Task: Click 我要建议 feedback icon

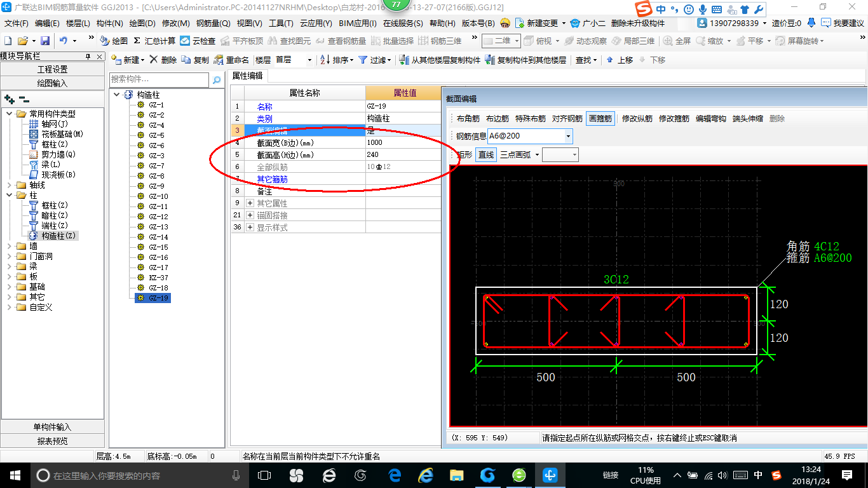Action: click(x=843, y=23)
